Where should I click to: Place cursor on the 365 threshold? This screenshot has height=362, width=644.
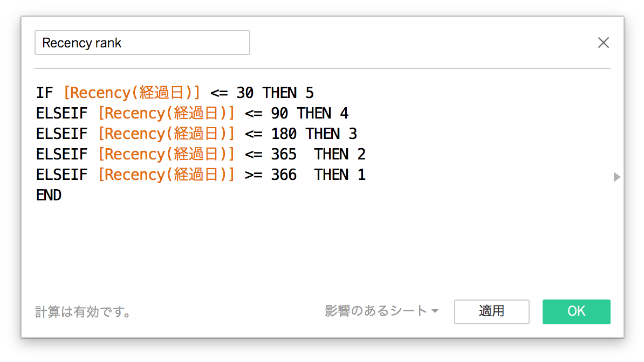pos(284,155)
